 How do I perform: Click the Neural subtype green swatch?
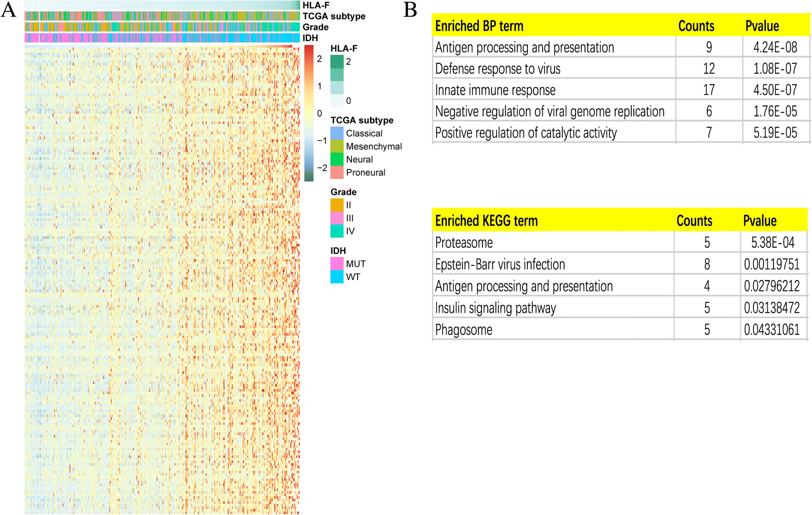[x=337, y=159]
